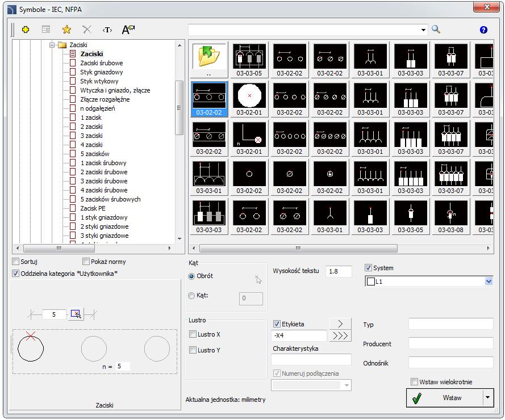
Task: Enable the Lustro Y checkbox
Action: click(193, 350)
